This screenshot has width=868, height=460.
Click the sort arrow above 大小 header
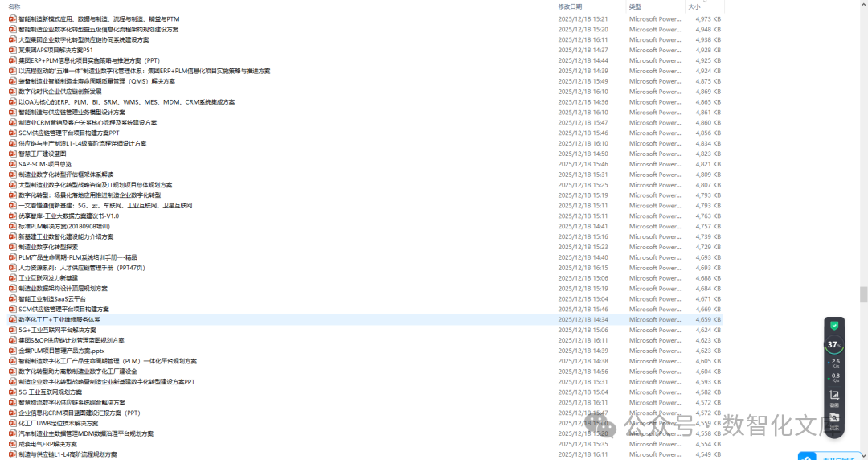tap(705, 2)
